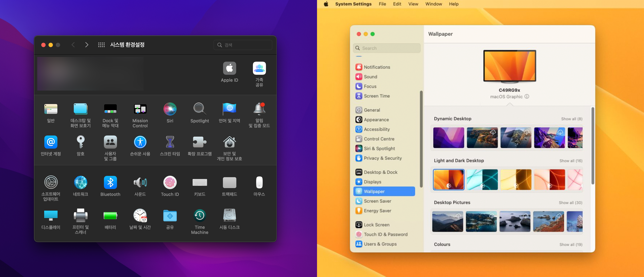Open 키보드 keyboard icon
This screenshot has height=277, width=644.
coord(199,182)
